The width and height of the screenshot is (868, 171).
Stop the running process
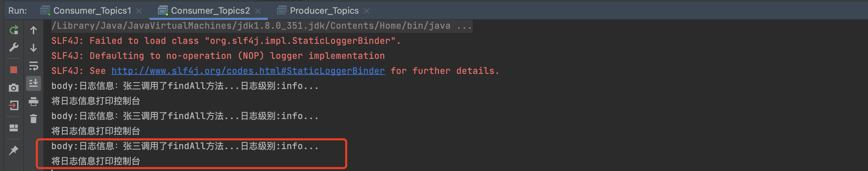pos(14,70)
